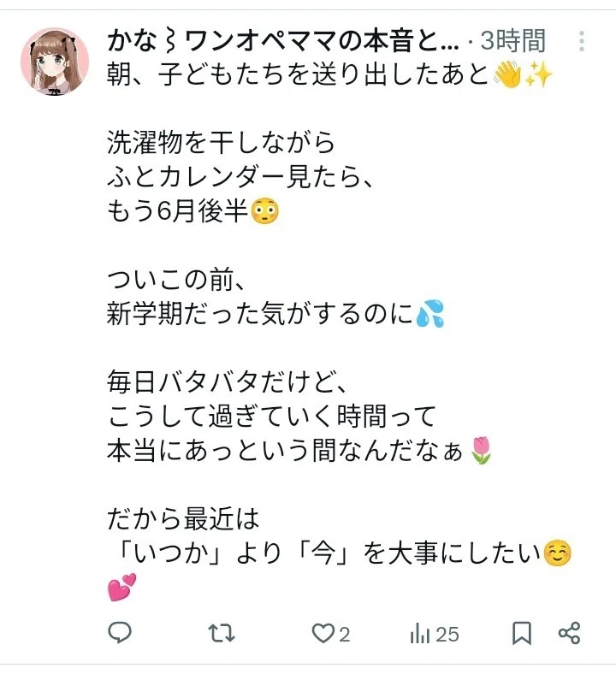616x680 pixels.
Task: Open the reply speech bubble icon
Action: 120,633
